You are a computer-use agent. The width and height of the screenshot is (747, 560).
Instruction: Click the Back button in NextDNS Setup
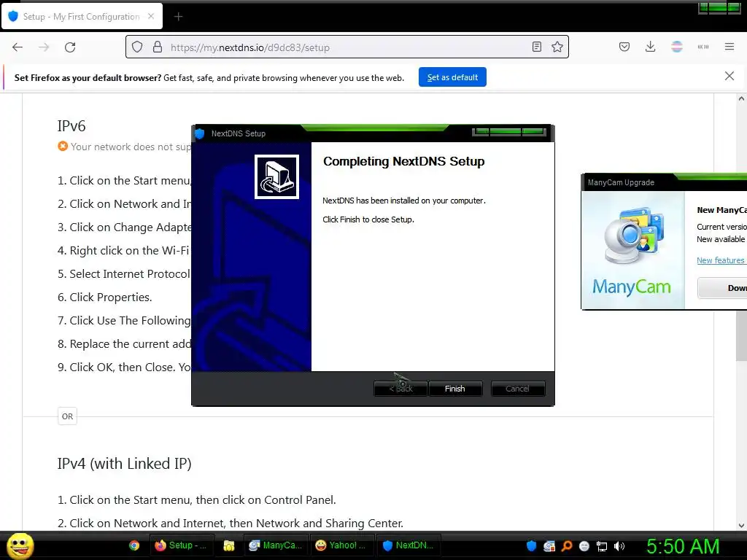point(400,389)
